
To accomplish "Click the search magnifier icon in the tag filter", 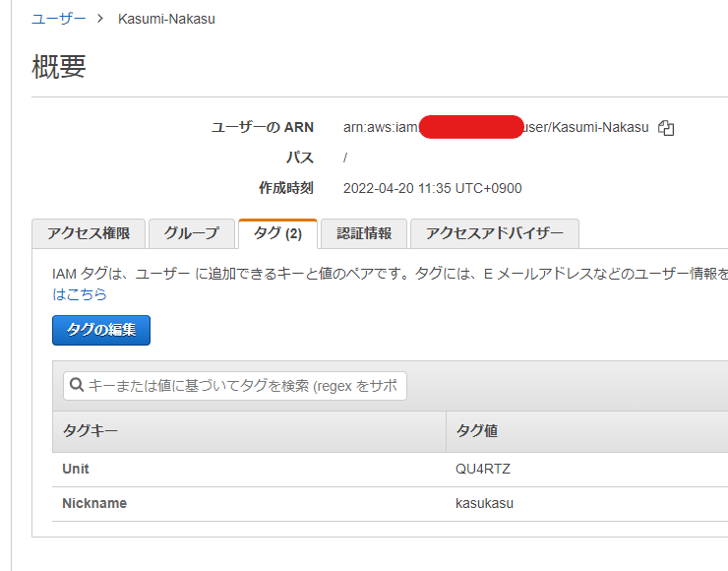I will (x=77, y=385).
